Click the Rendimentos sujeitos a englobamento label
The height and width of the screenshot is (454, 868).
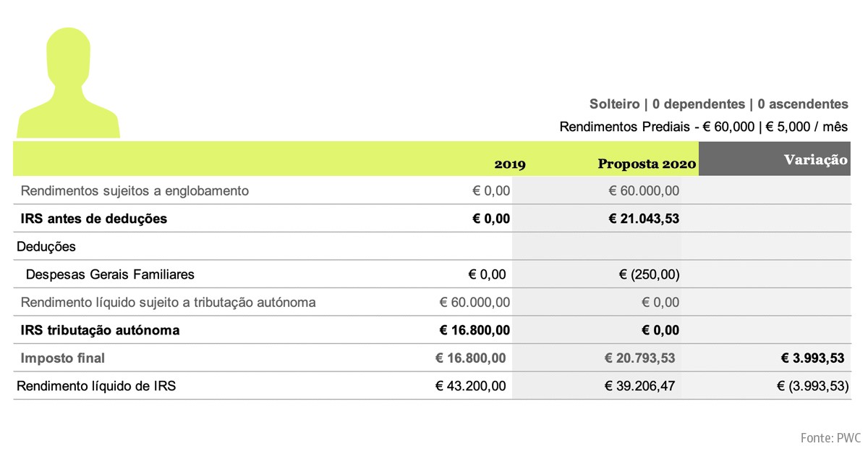135,191
